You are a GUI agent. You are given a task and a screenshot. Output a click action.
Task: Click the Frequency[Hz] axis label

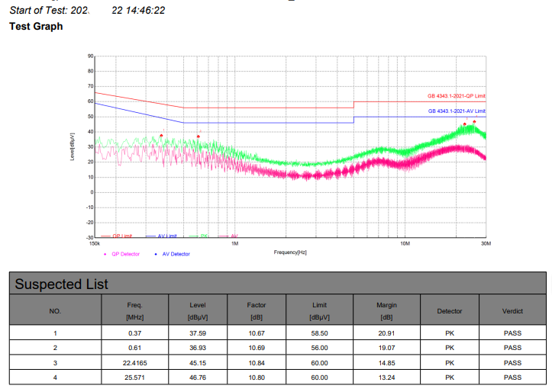(290, 252)
